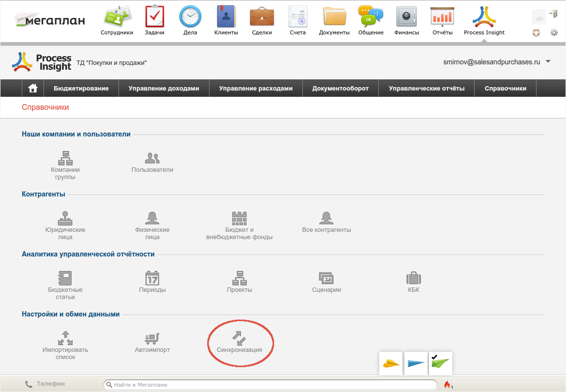Open the Сделки briefcase icon

(x=262, y=16)
